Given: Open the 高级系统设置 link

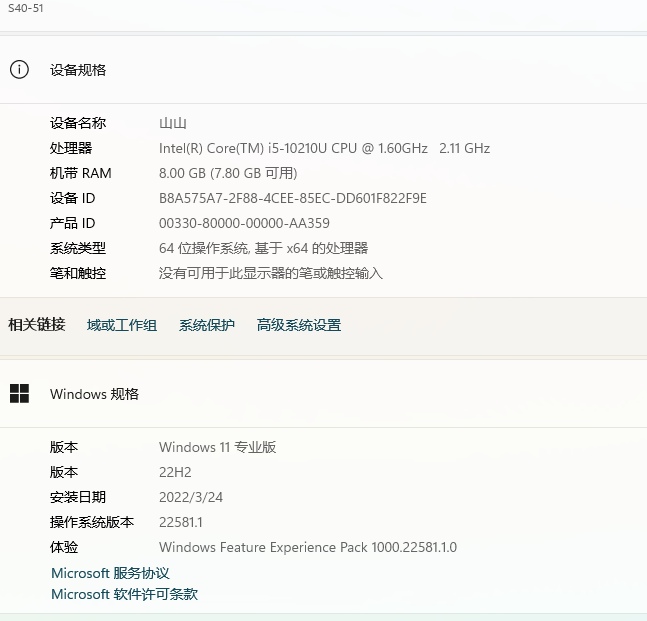Looking at the screenshot, I should [x=299, y=325].
